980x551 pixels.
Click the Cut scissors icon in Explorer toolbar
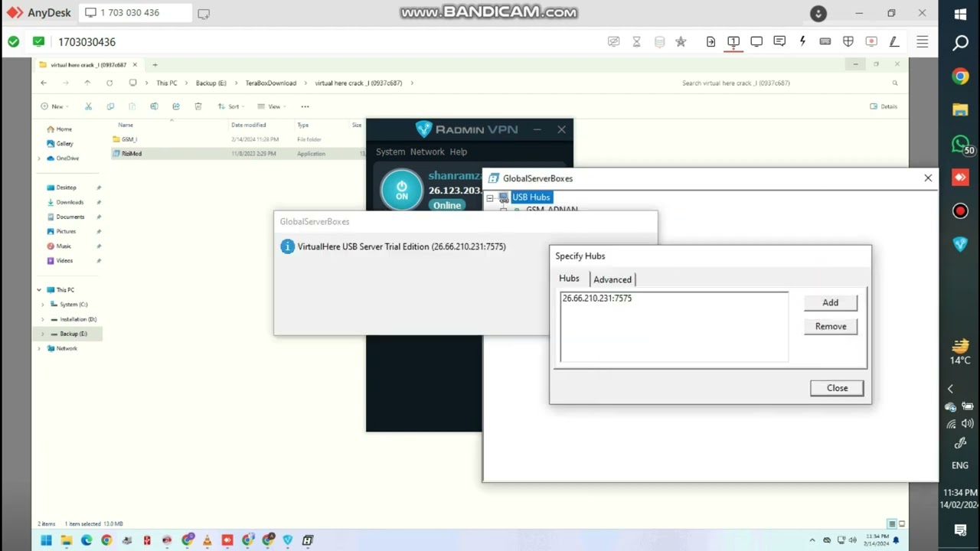tap(88, 106)
